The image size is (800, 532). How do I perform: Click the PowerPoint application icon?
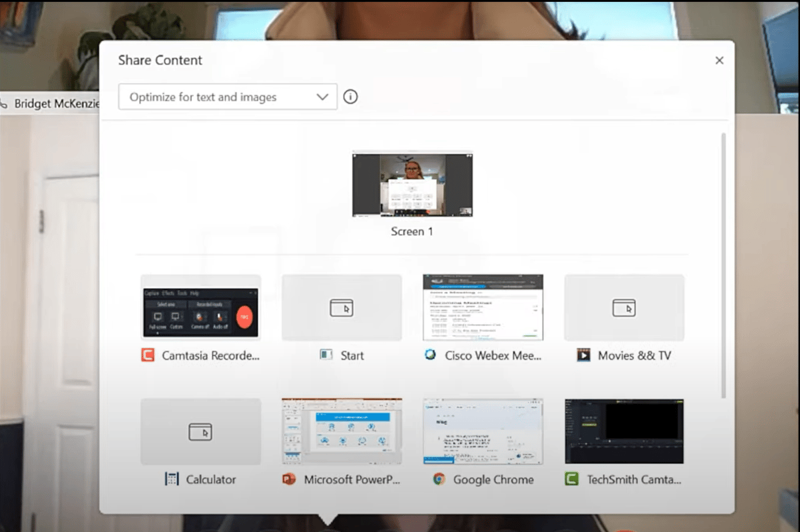290,479
